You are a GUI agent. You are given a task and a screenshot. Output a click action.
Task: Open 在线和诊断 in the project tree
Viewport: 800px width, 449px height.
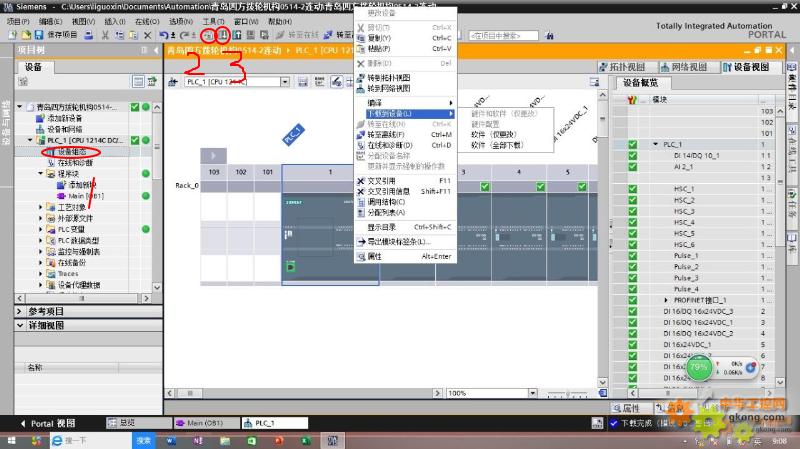coord(75,163)
